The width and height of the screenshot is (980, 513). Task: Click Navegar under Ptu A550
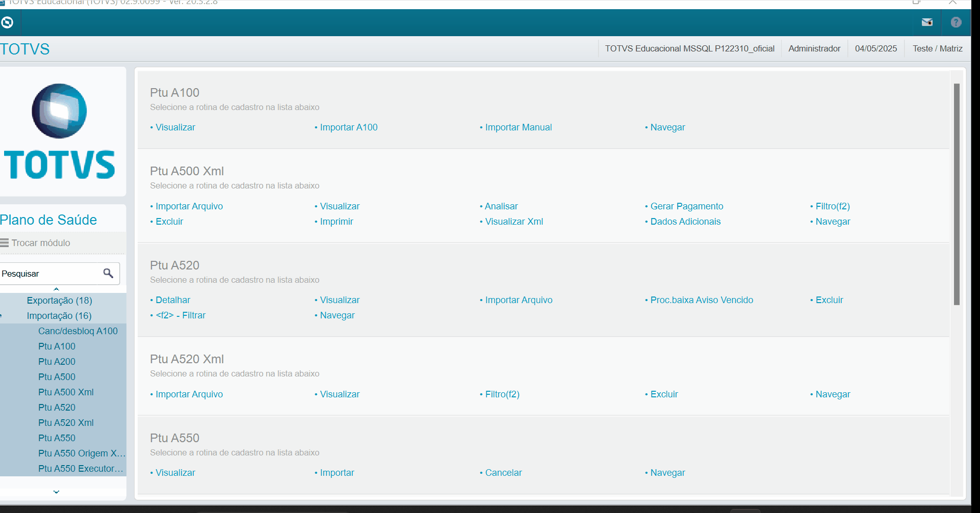pyautogui.click(x=667, y=473)
